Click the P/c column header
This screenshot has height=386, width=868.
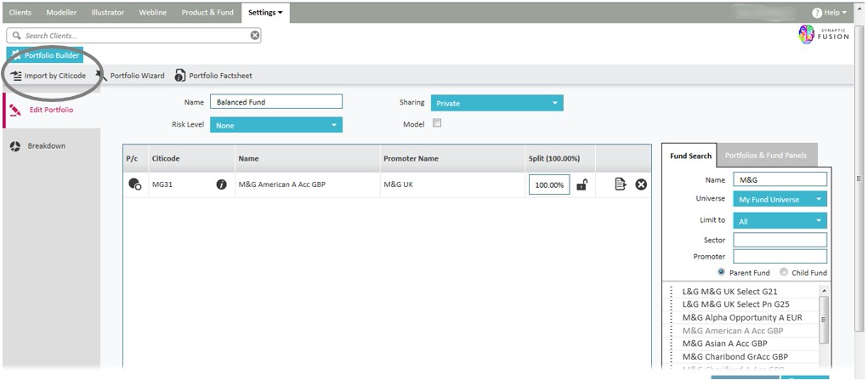point(135,158)
